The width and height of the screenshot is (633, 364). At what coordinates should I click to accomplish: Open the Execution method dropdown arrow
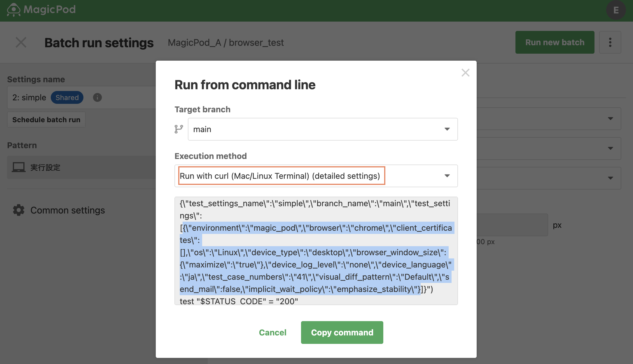[447, 176]
